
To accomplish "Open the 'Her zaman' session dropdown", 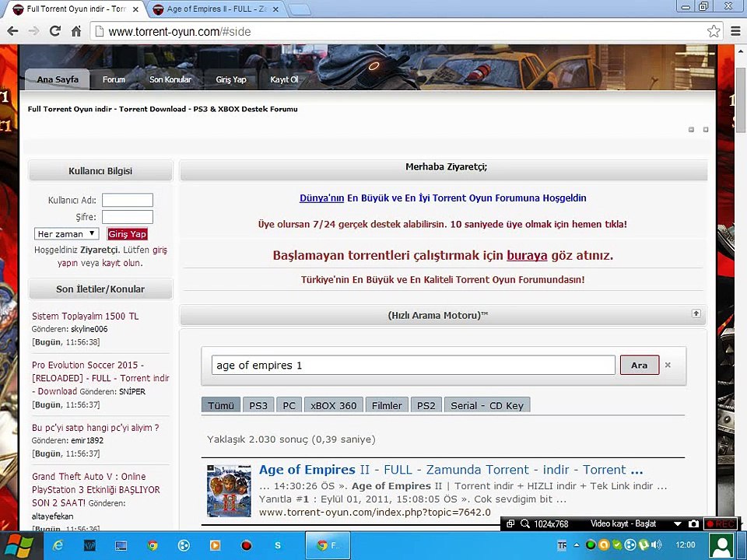I will pyautogui.click(x=67, y=234).
